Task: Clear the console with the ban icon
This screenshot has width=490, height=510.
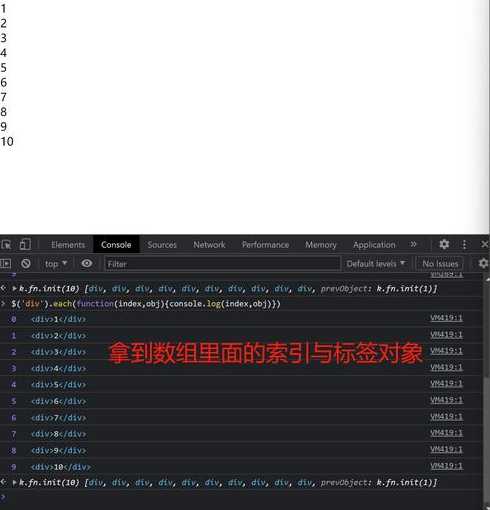Action: [26, 264]
